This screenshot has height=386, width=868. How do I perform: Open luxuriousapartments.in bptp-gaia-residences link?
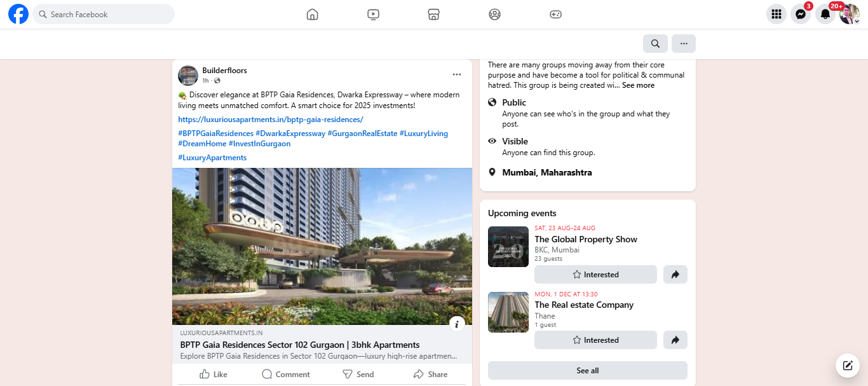(271, 120)
